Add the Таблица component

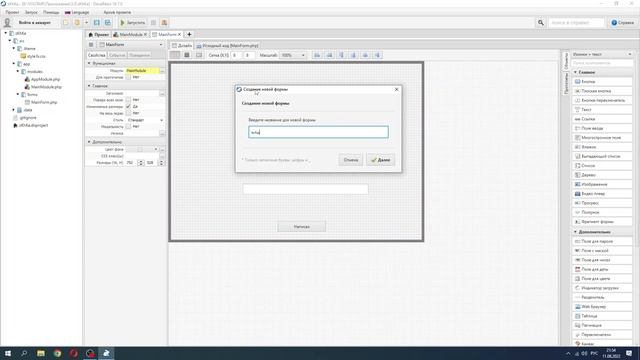point(602,316)
